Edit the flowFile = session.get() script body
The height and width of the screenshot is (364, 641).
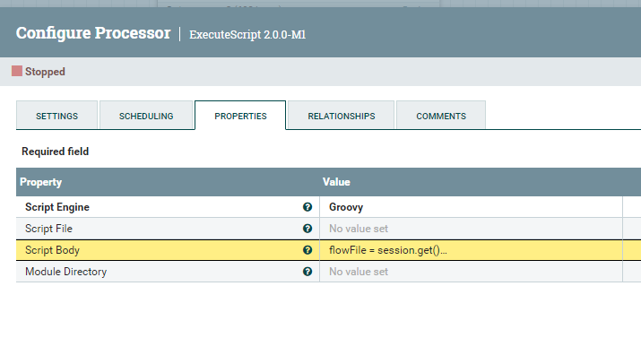click(x=471, y=250)
